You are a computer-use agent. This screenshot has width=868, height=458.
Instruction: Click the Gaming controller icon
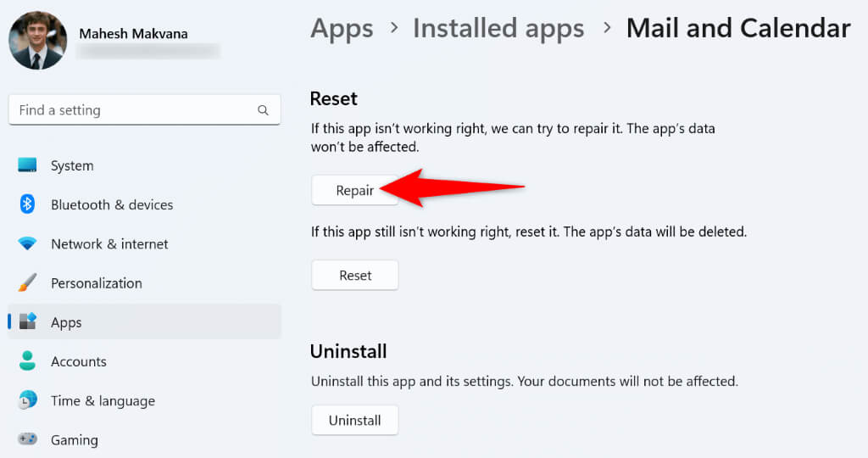27,439
